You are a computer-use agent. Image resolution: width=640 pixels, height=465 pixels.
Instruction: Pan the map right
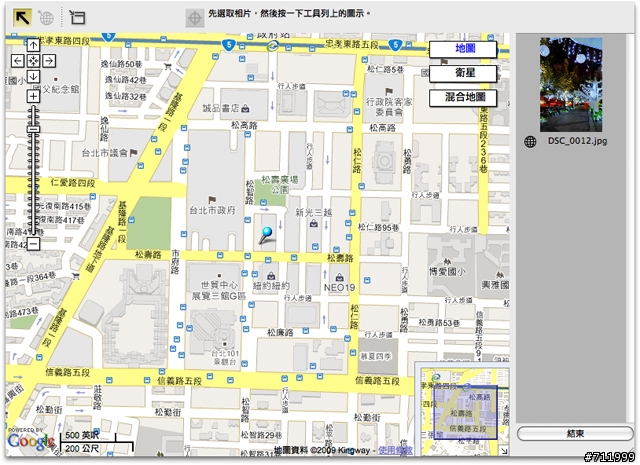click(x=49, y=61)
